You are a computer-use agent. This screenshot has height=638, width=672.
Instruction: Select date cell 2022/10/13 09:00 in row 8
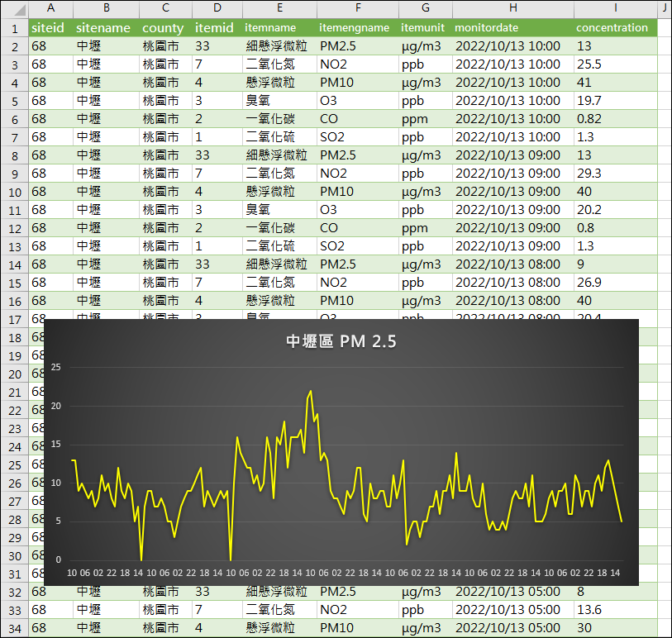pyautogui.click(x=513, y=155)
